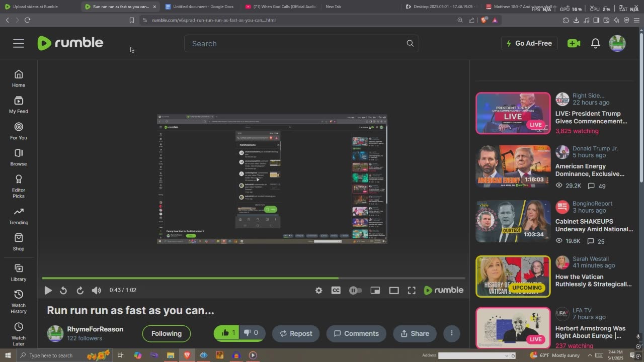
Task: Close the Run run run tab
Action: coord(154,7)
